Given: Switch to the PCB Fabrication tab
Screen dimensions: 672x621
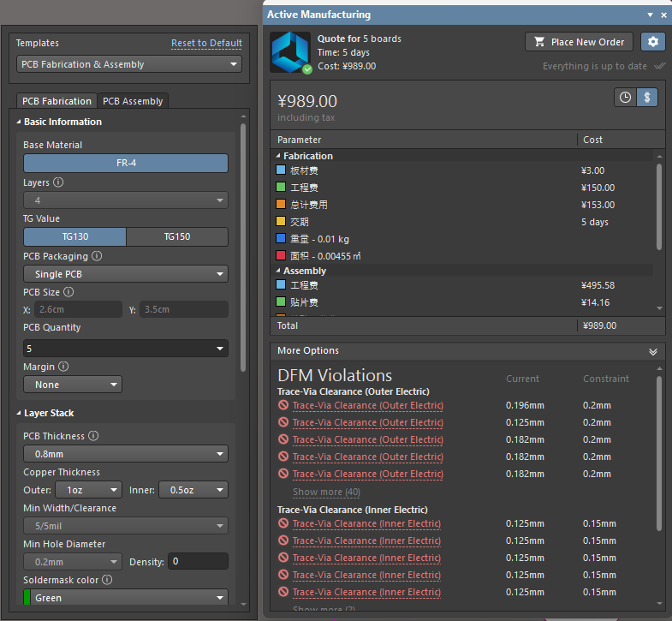Looking at the screenshot, I should pyautogui.click(x=56, y=101).
